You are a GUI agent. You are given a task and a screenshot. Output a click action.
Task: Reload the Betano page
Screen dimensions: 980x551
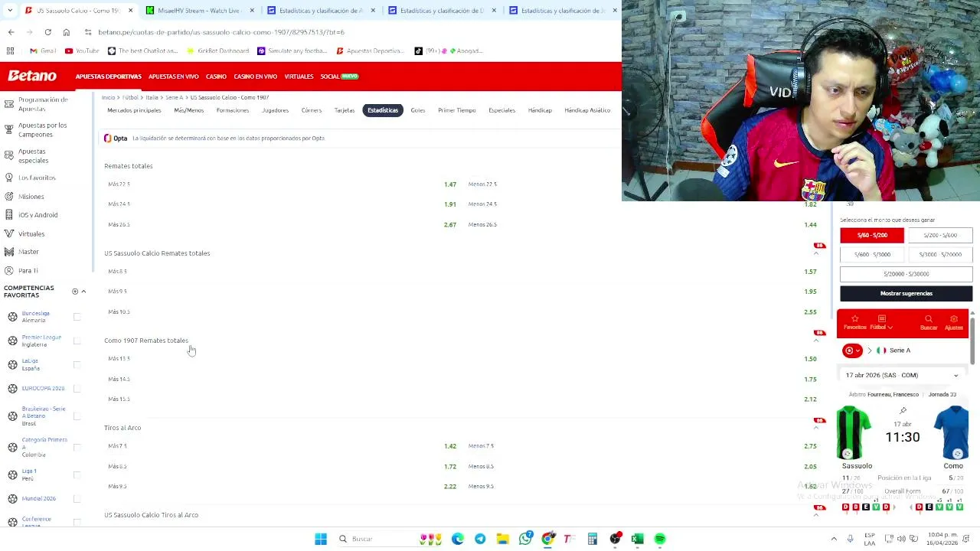pos(47,32)
